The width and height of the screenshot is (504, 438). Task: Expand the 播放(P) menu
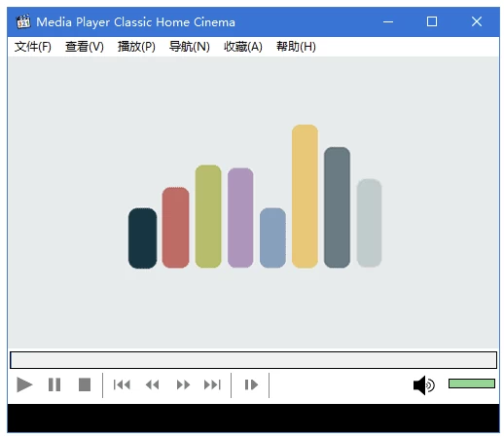coord(136,47)
